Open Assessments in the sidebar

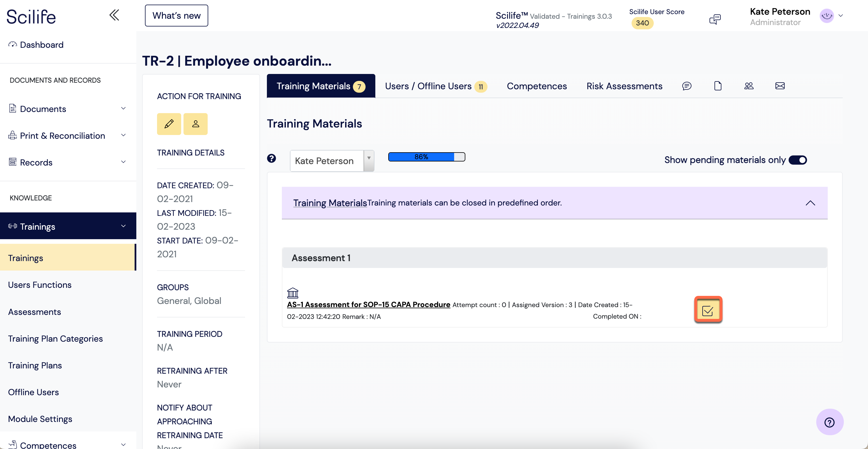(x=35, y=312)
